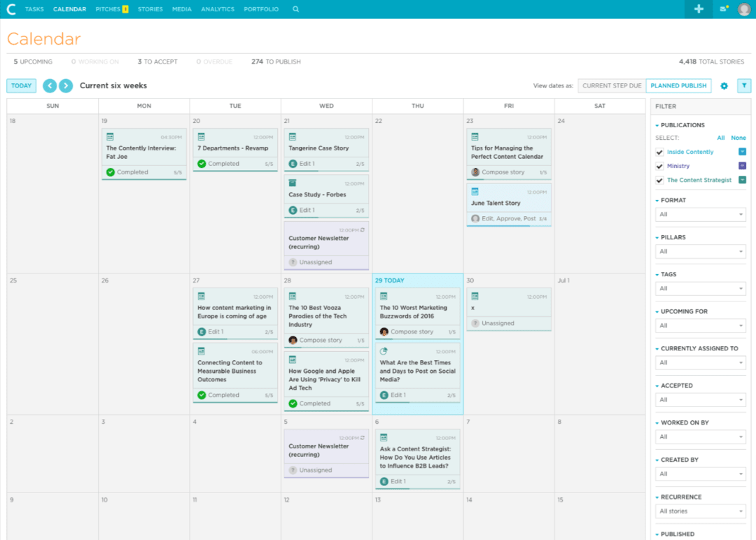
Task: Open the Format filter dropdown
Action: (700, 214)
